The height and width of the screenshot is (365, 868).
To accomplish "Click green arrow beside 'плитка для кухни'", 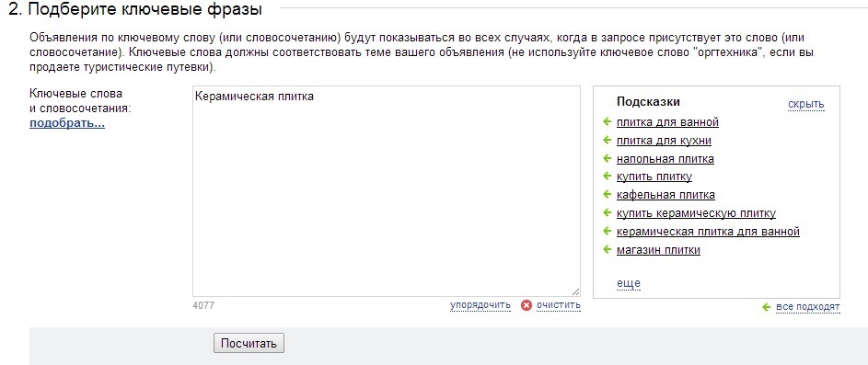I will click(x=607, y=141).
